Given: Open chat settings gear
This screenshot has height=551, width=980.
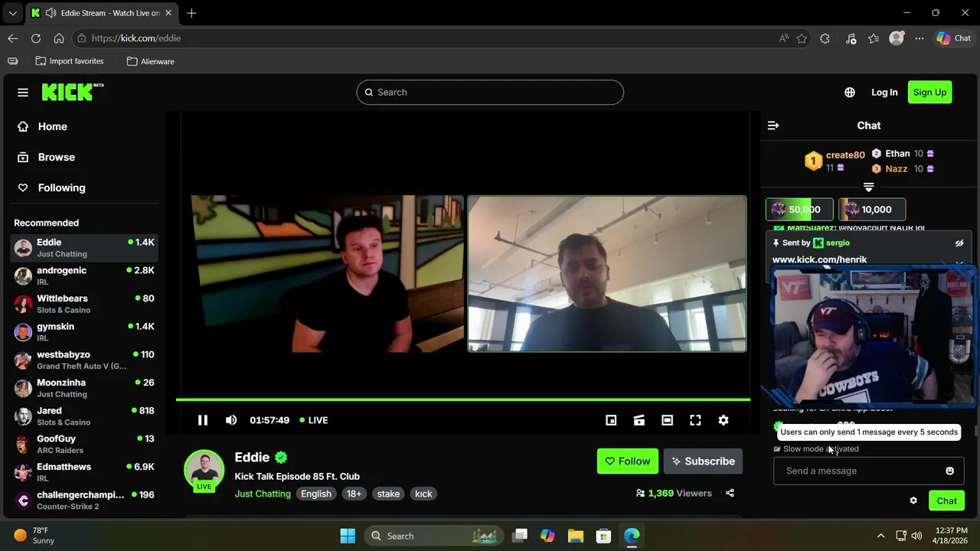Looking at the screenshot, I should click(913, 500).
